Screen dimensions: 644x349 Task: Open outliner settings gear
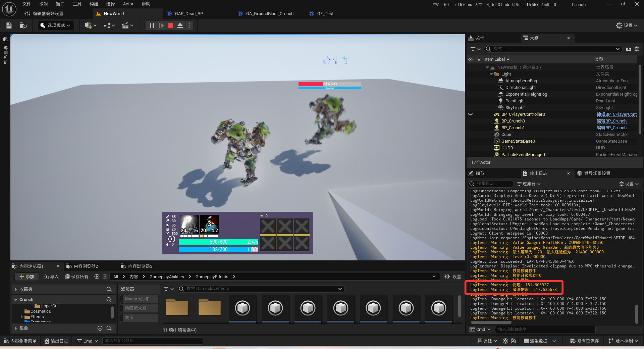[637, 49]
